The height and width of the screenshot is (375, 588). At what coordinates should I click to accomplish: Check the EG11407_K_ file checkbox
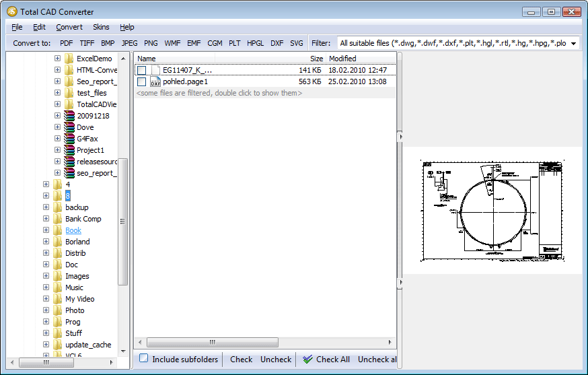click(x=141, y=70)
